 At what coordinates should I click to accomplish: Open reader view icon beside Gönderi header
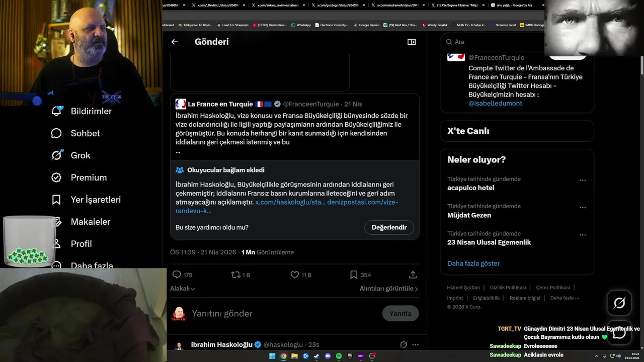click(x=412, y=42)
